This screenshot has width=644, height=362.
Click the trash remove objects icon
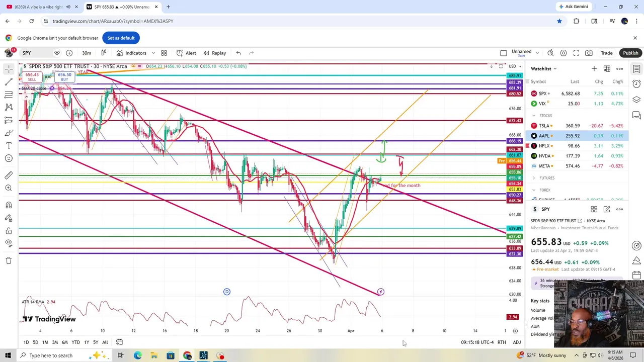point(9,260)
